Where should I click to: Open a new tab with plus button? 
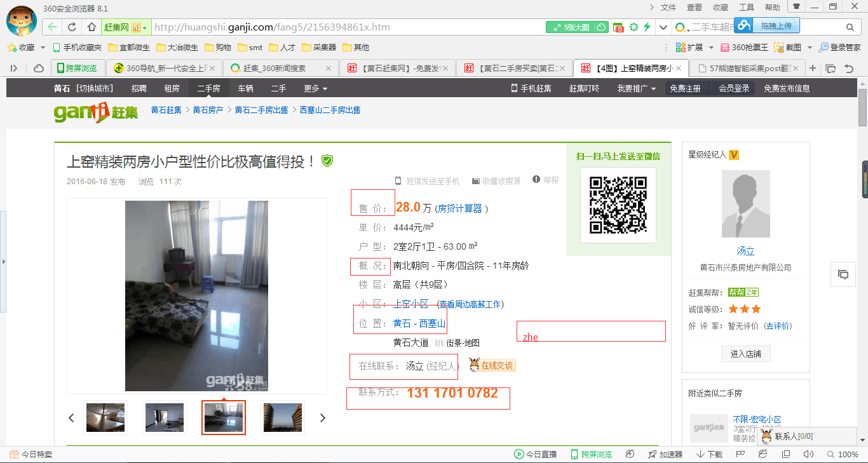coord(812,68)
